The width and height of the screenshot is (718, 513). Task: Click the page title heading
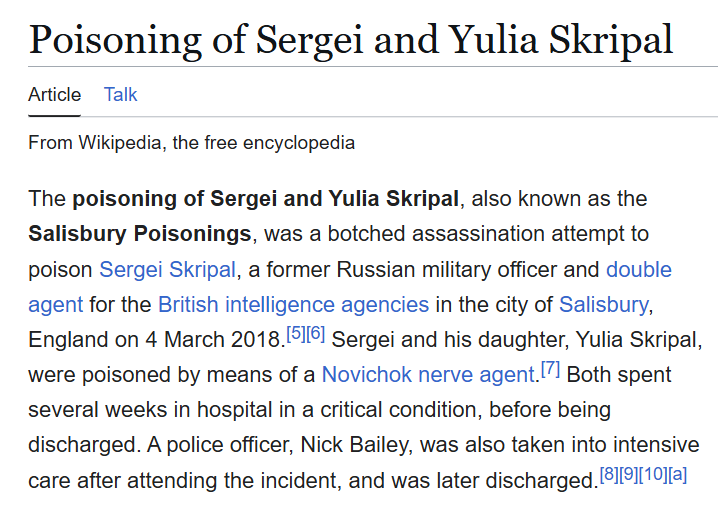click(x=351, y=40)
